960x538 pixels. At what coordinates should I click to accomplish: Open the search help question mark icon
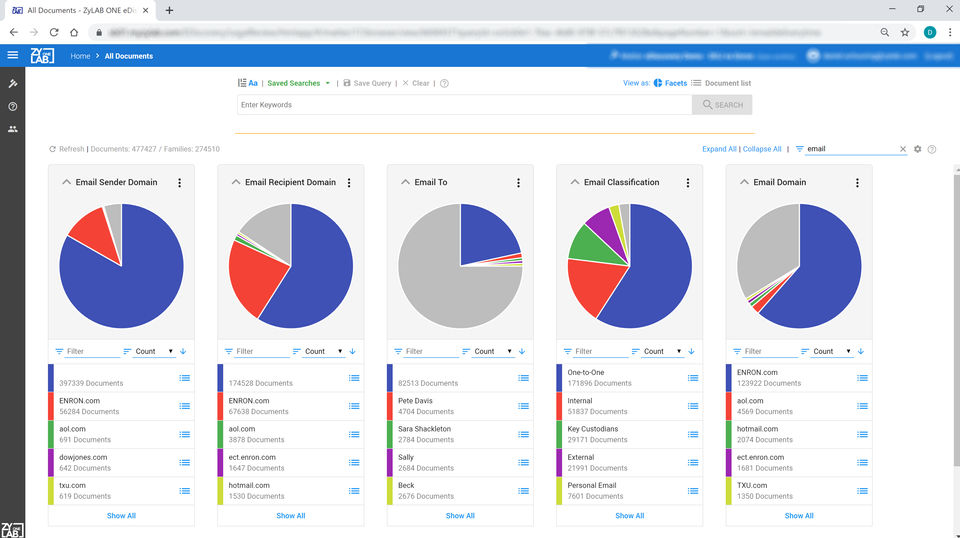(x=444, y=83)
